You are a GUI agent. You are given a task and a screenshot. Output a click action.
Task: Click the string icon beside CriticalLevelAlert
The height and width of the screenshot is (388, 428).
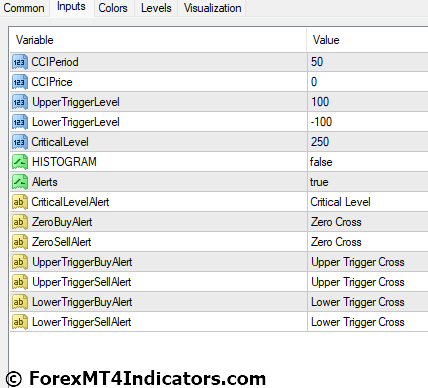pyautogui.click(x=20, y=202)
